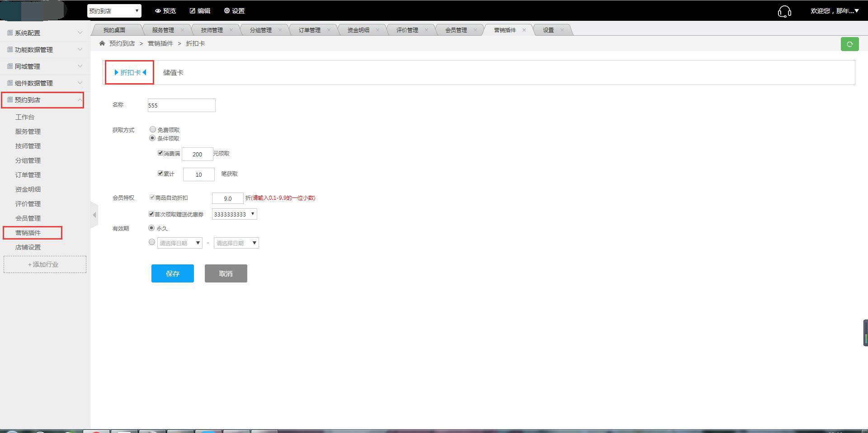This screenshot has height=433, width=868.
Task: Close the 评价管理 tab
Action: click(x=426, y=30)
